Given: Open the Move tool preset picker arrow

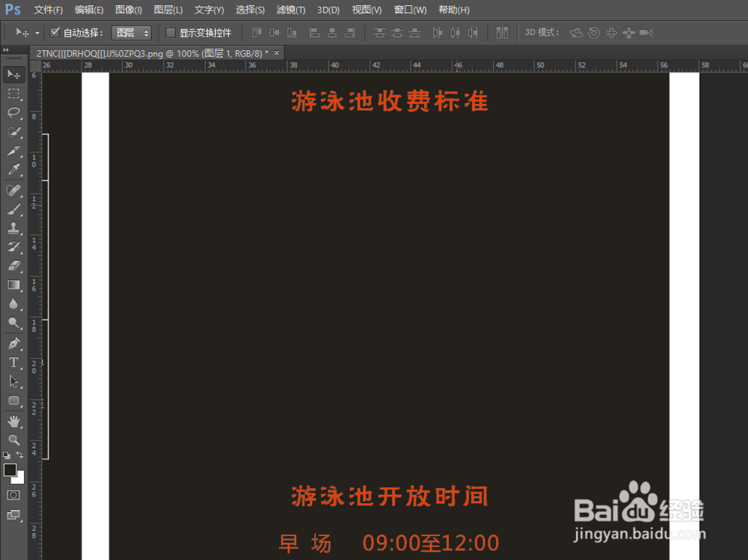Looking at the screenshot, I should (x=37, y=33).
